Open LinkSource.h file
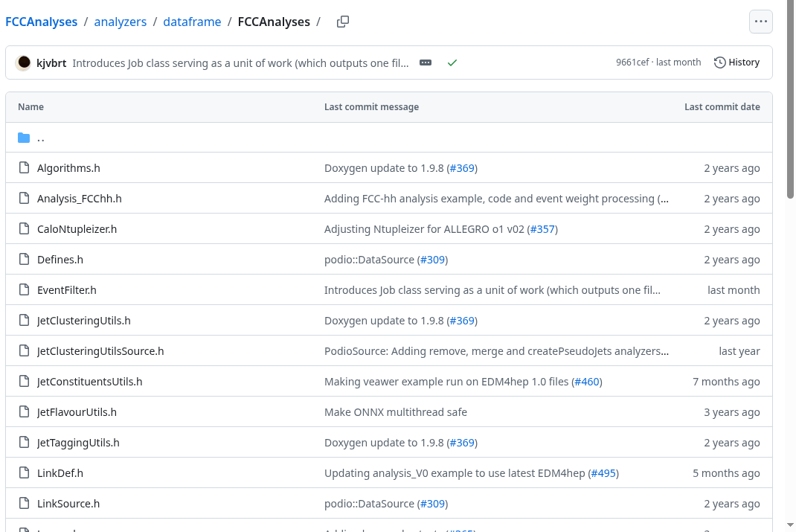The height and width of the screenshot is (532, 796). pyautogui.click(x=68, y=503)
